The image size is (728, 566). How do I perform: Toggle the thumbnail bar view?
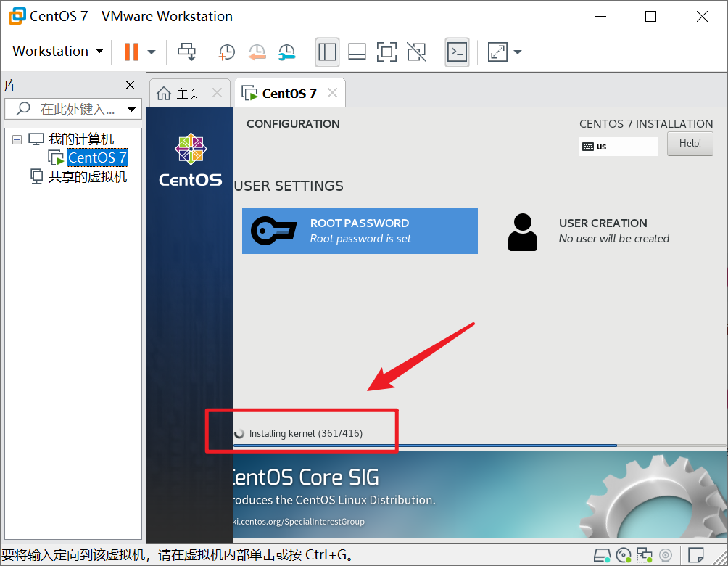click(x=357, y=52)
